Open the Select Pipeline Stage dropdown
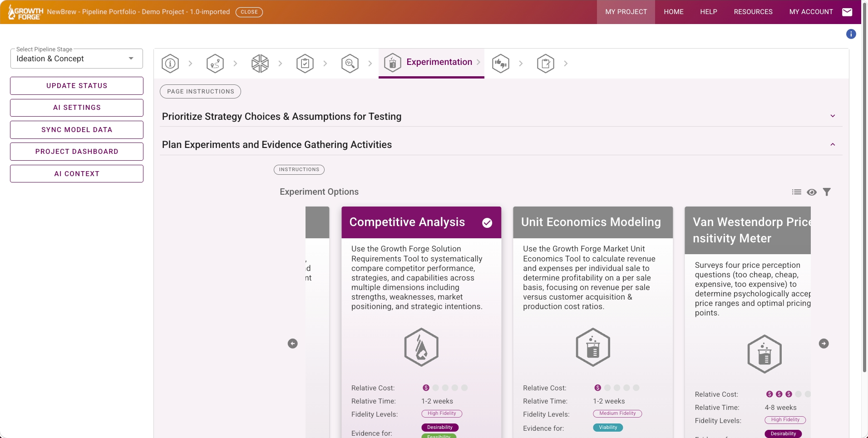Screen dimensions: 868x438 coord(77,59)
